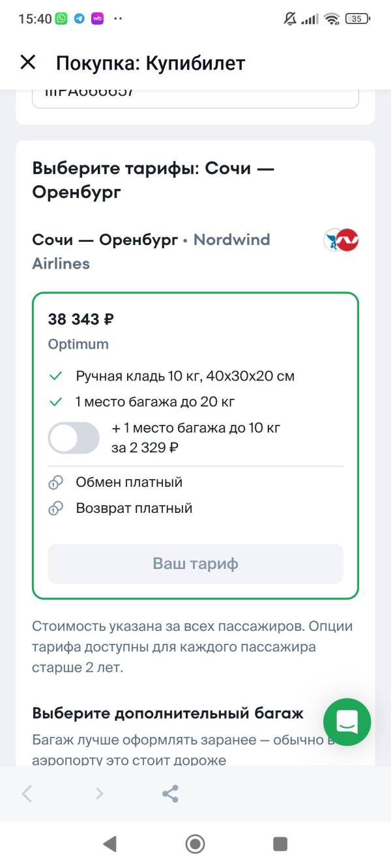Tap Nordwind Airlines link text

(231, 240)
